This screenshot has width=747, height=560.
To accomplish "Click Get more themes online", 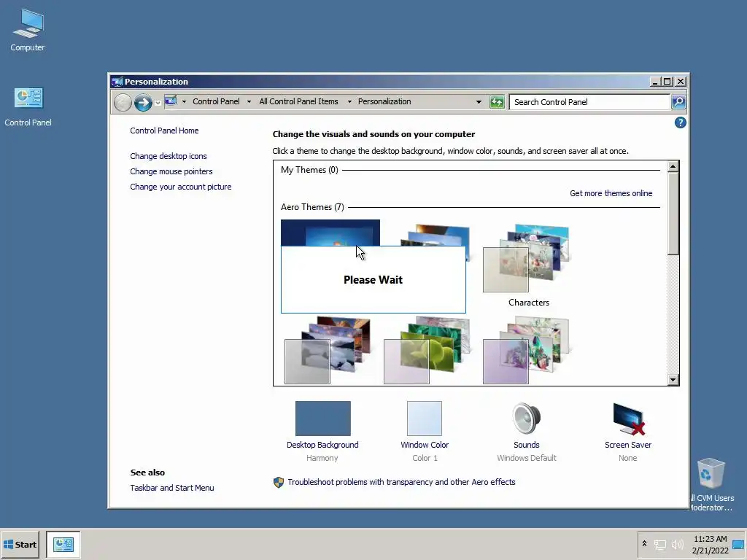I will click(x=611, y=193).
